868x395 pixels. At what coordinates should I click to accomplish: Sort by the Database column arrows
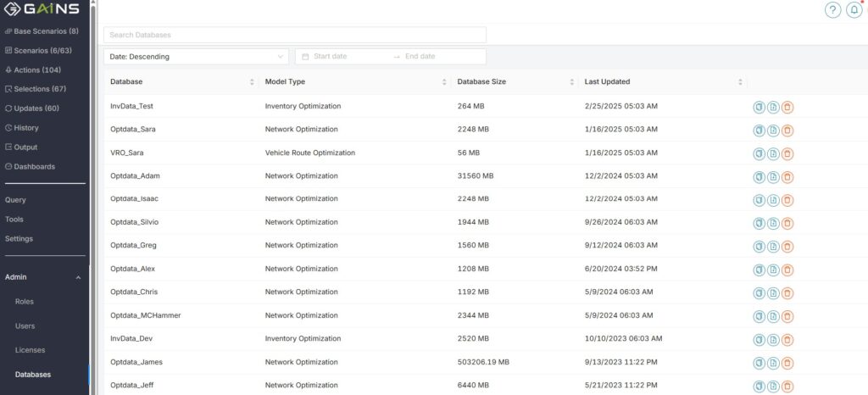[x=253, y=82]
